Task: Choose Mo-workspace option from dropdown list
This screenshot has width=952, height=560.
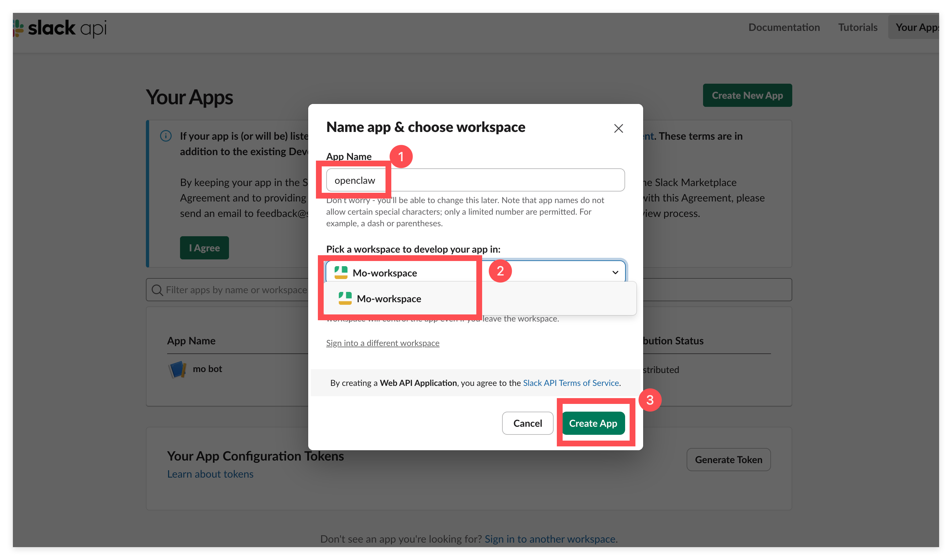Action: pos(389,299)
